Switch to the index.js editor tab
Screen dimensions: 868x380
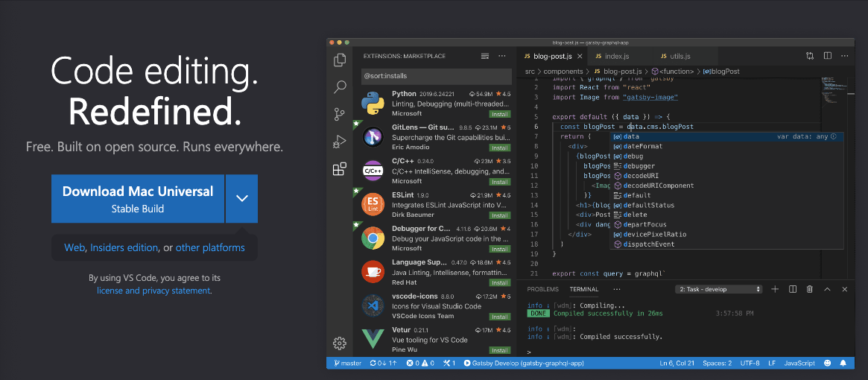pyautogui.click(x=616, y=56)
